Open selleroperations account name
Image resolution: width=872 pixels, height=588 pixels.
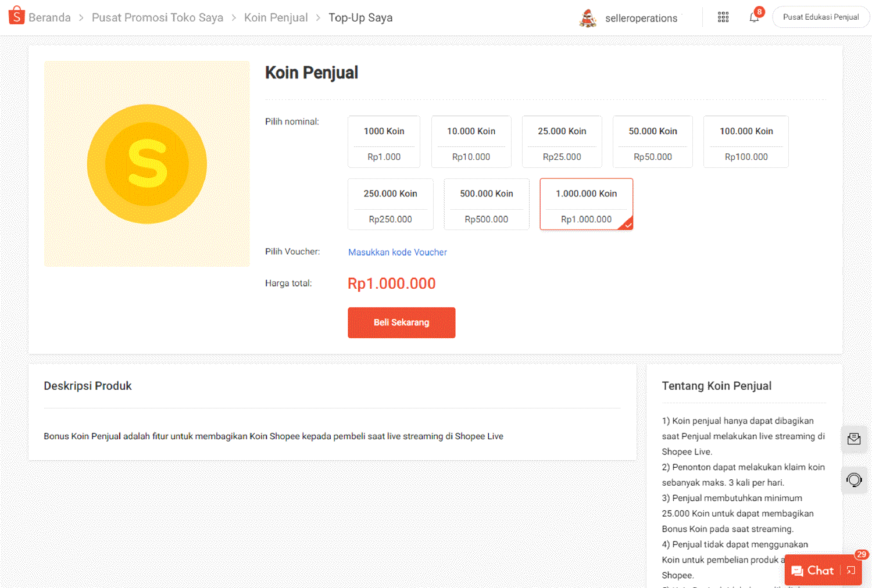[x=641, y=18]
